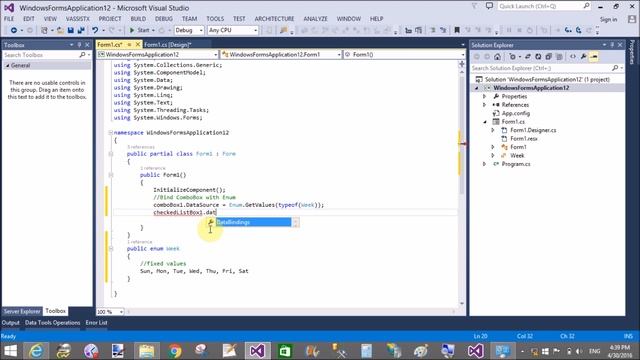Open the WindowsFormsApplication12 project dropdown in editor
This screenshot has width=640, height=360.
click(158, 54)
